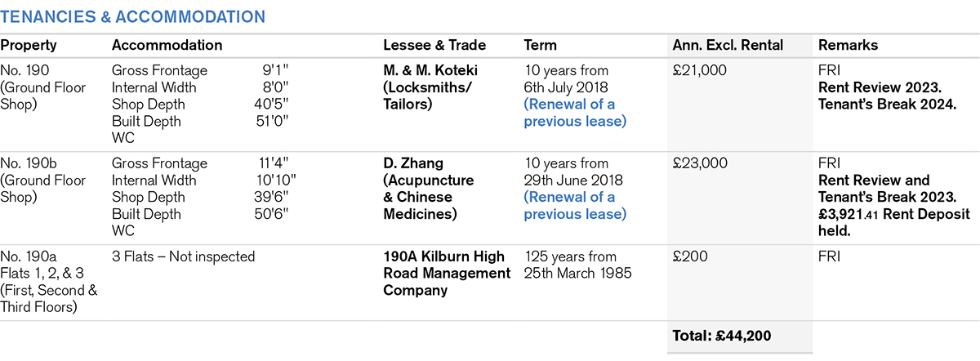Viewport: 980px width, 361px height.
Task: Click the 'Tenancies & Accommodation' heading
Action: (x=132, y=16)
